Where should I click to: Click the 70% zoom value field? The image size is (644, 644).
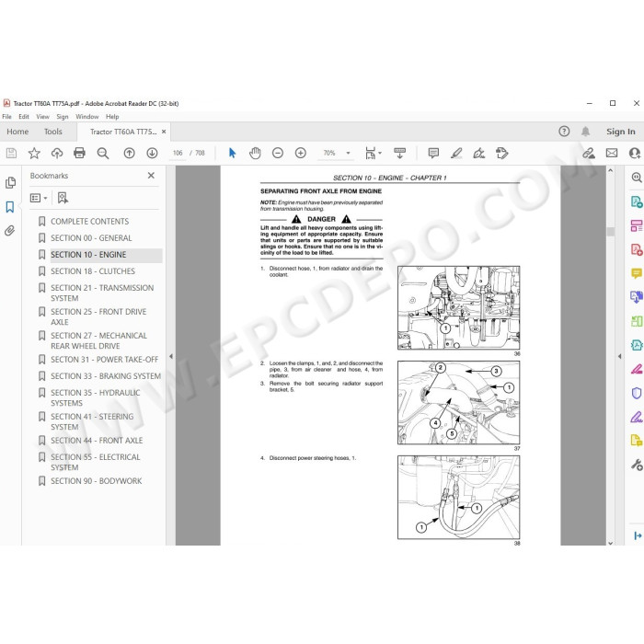(329, 154)
